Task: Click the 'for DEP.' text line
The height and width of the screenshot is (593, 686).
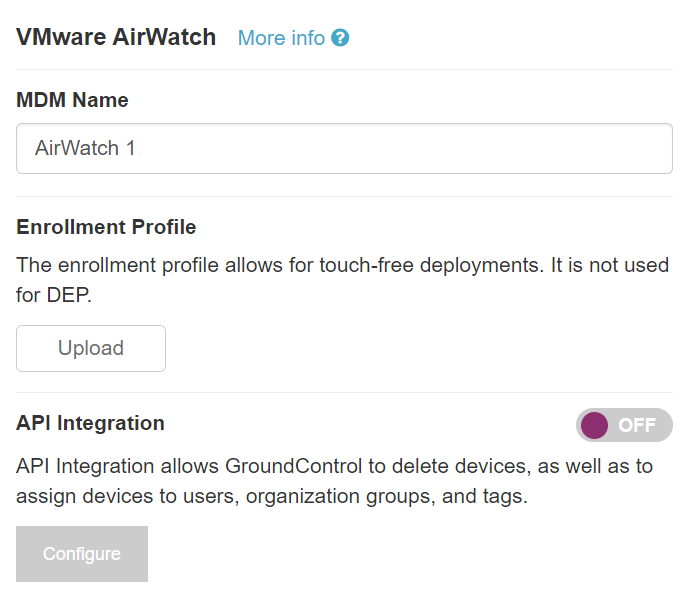Action: pos(54,295)
